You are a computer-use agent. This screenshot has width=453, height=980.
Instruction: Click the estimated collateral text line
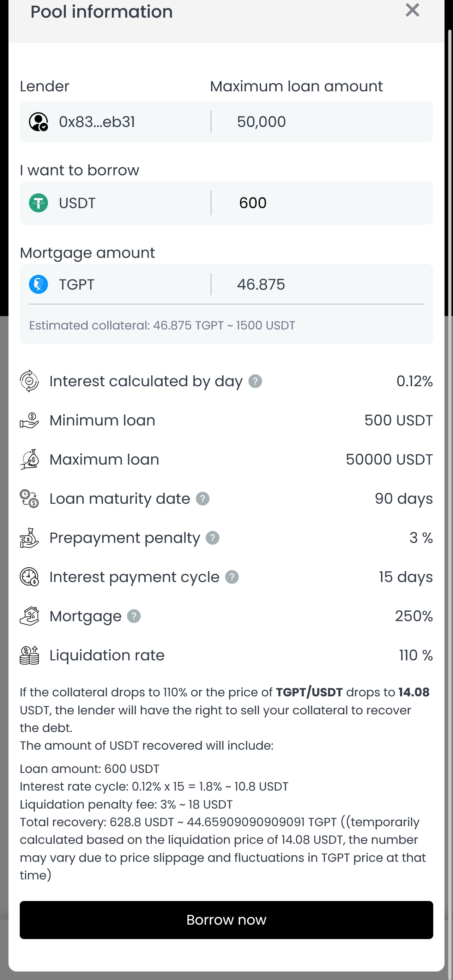[x=162, y=326]
